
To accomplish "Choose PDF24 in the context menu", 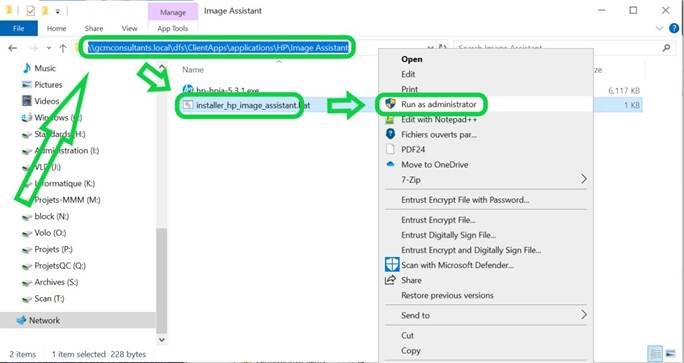I will (413, 149).
